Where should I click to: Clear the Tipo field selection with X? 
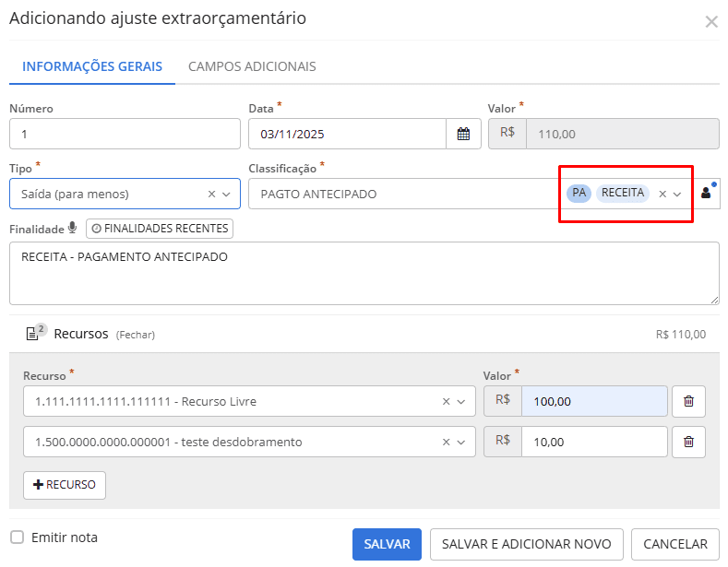211,194
